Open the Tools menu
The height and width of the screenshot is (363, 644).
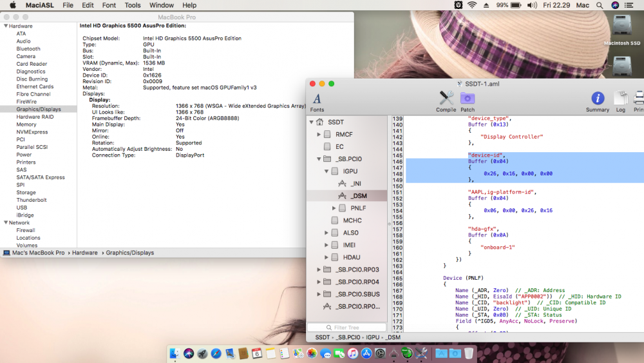(x=132, y=5)
